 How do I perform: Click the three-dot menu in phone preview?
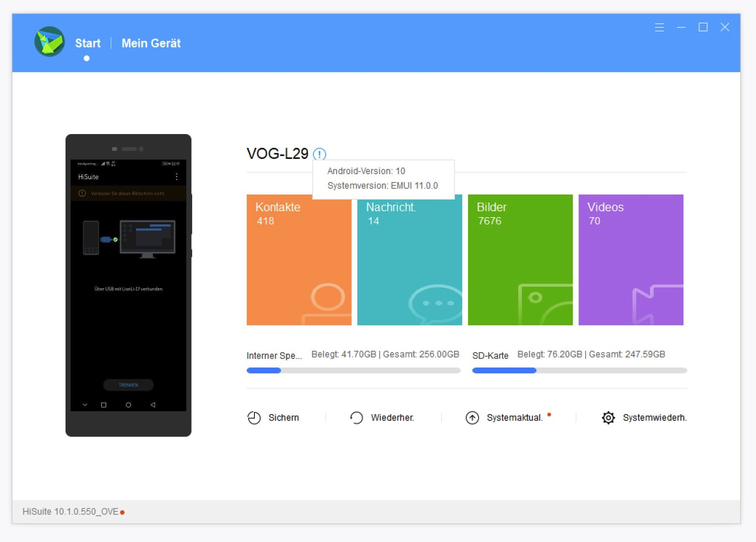177,177
